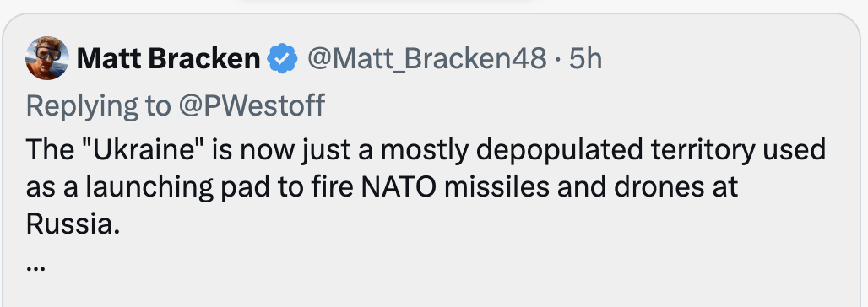Open the quoted post by its first text line
The image size is (868, 307).
(426, 151)
